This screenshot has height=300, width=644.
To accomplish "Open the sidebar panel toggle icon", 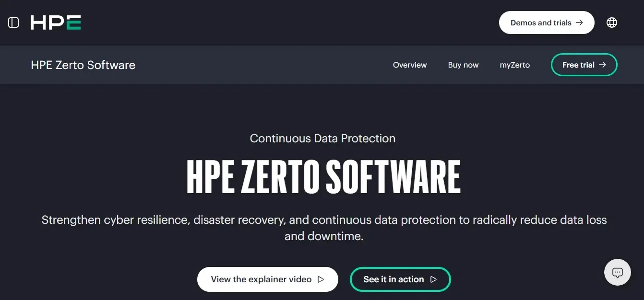I will point(13,23).
